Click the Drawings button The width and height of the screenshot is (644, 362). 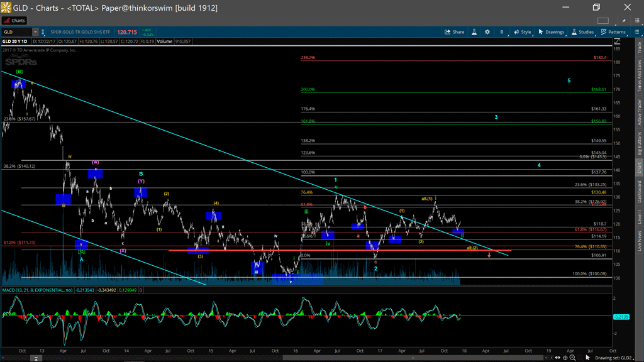tap(551, 32)
